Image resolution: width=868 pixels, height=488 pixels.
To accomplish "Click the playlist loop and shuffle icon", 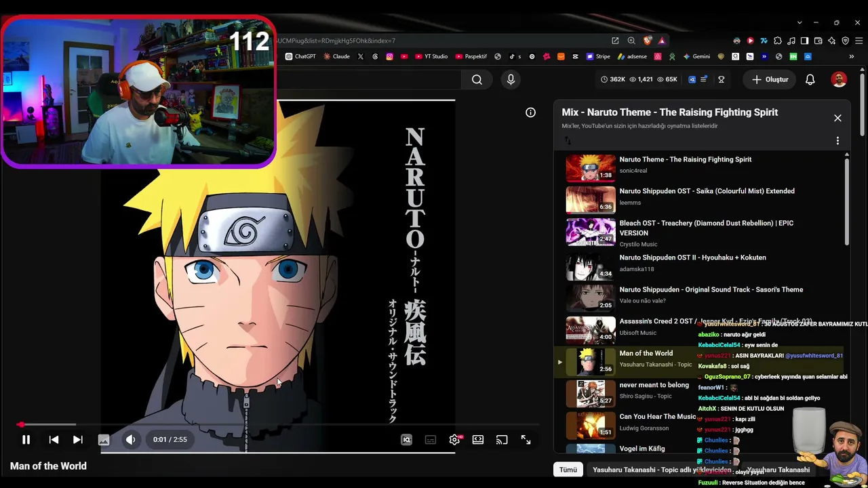I will point(568,141).
